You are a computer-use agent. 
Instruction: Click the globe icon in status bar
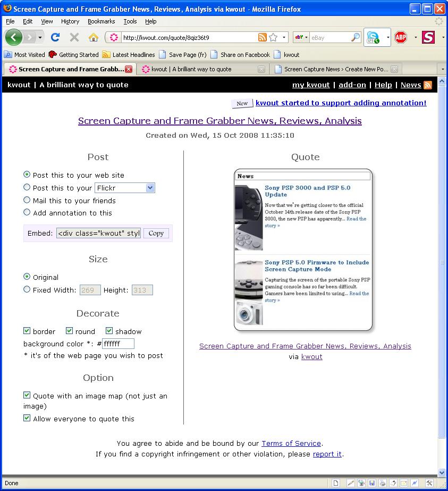coord(362,483)
